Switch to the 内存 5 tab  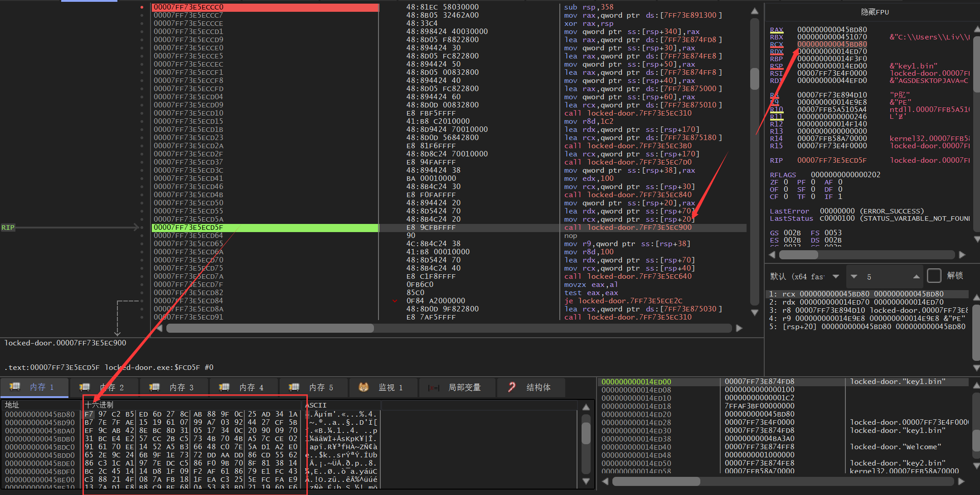(x=314, y=387)
